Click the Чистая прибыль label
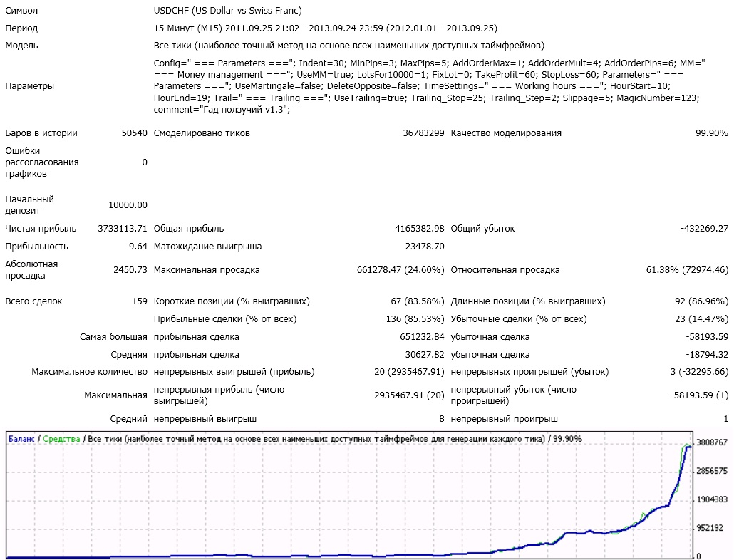734x560 pixels. pyautogui.click(x=41, y=228)
